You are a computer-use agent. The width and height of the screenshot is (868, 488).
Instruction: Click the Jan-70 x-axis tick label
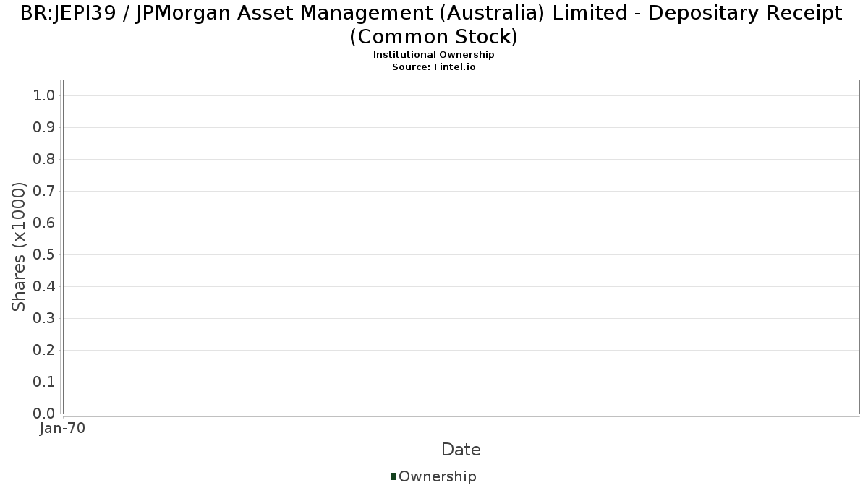pyautogui.click(x=63, y=428)
